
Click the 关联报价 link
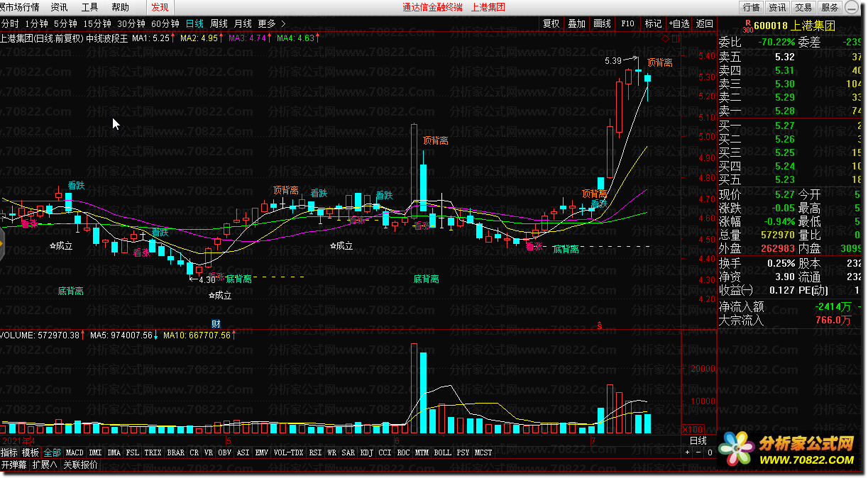coord(81,465)
